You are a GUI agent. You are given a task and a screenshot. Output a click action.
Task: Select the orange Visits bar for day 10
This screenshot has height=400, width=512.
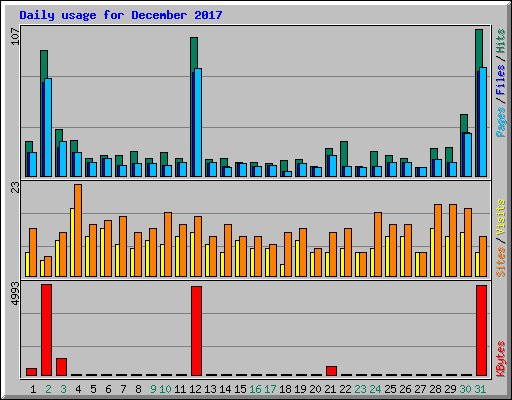tap(168, 244)
